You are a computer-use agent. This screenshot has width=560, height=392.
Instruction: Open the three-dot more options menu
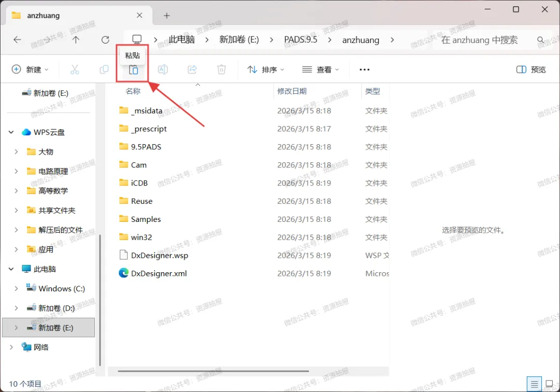(365, 69)
